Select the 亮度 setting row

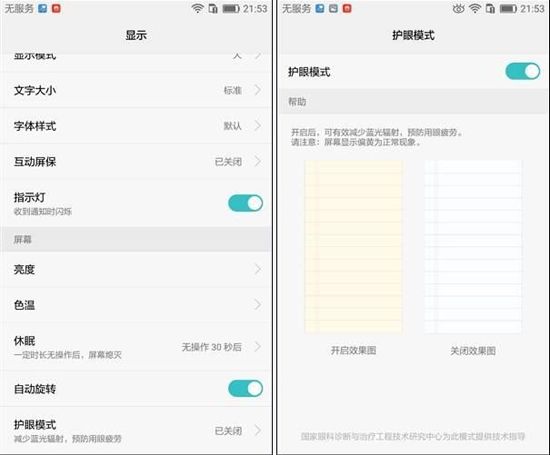[x=136, y=269]
